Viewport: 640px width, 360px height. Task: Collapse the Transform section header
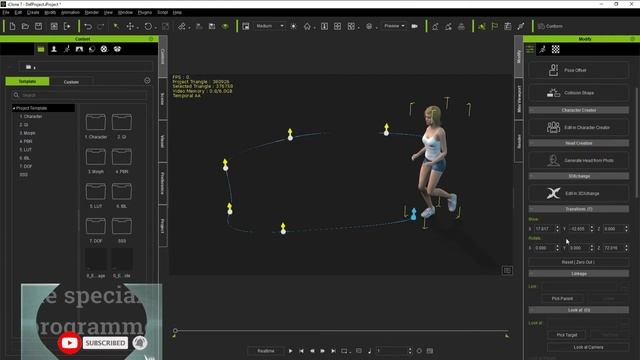(x=578, y=209)
